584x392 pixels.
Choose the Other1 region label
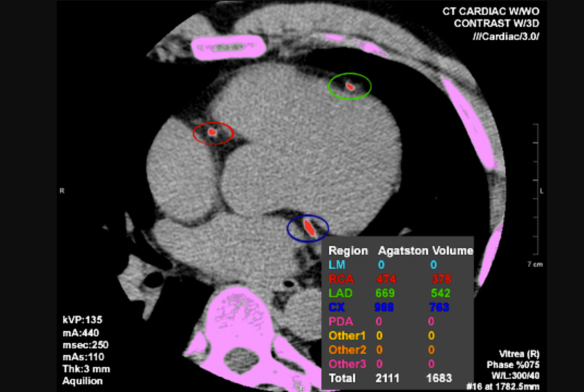coord(347,336)
